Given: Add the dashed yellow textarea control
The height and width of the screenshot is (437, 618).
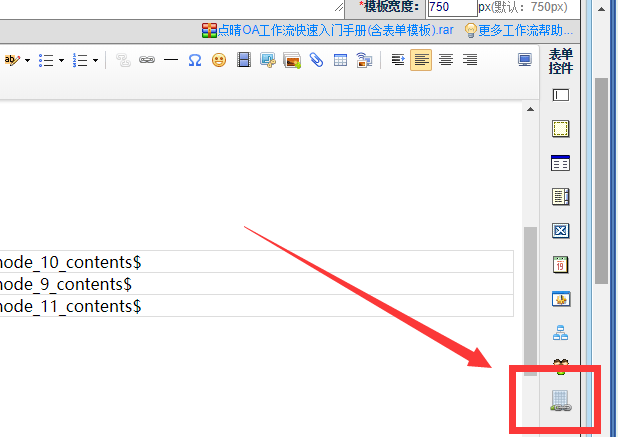Looking at the screenshot, I should coord(560,129).
